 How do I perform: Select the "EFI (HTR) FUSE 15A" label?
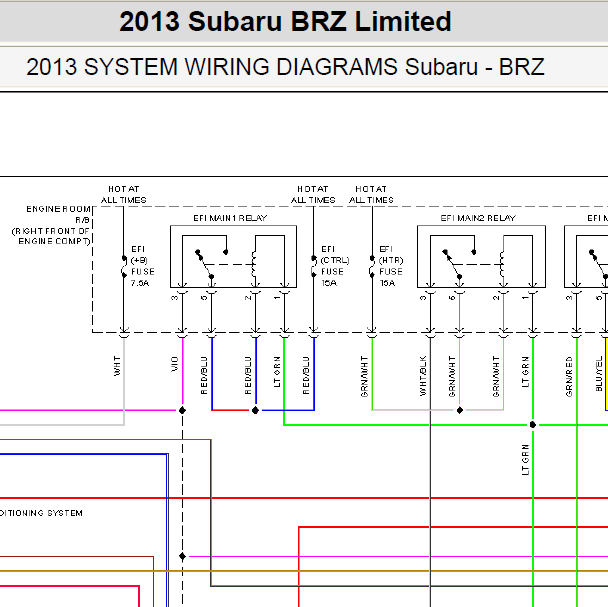[391, 266]
